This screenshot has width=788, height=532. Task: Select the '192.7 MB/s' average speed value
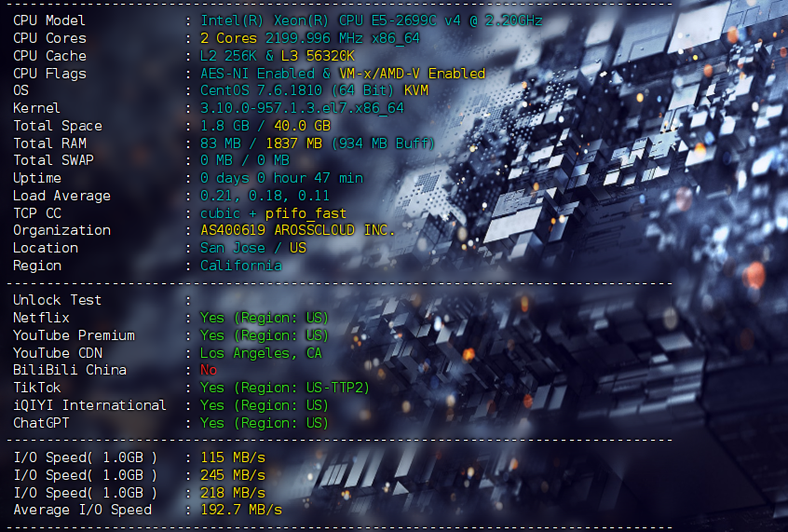click(x=241, y=510)
